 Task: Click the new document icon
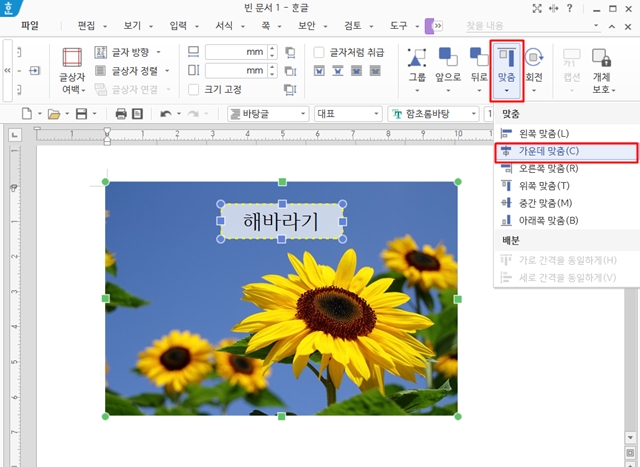coord(27,113)
